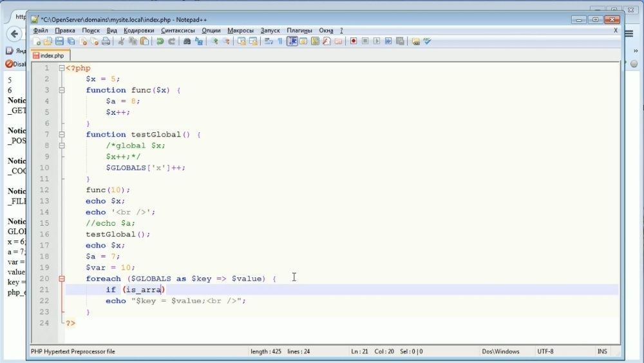
Task: Close the document with the menu bar X
Action: click(x=616, y=30)
